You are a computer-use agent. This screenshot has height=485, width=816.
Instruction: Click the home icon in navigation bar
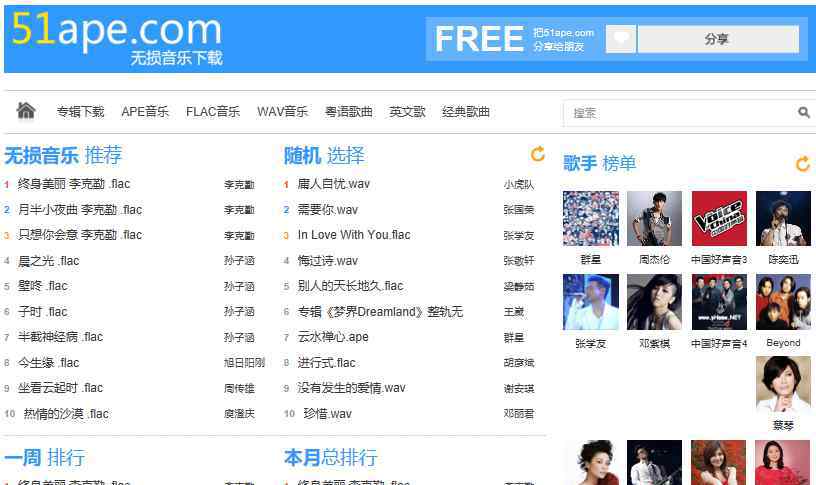point(26,111)
